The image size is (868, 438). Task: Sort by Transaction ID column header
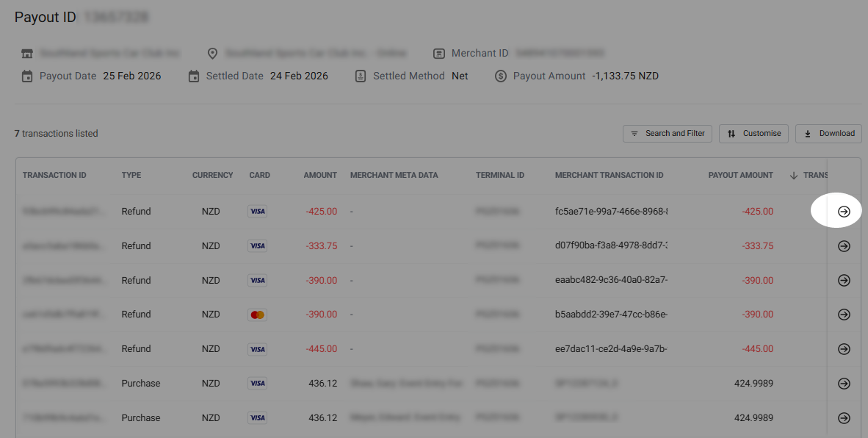coord(54,175)
